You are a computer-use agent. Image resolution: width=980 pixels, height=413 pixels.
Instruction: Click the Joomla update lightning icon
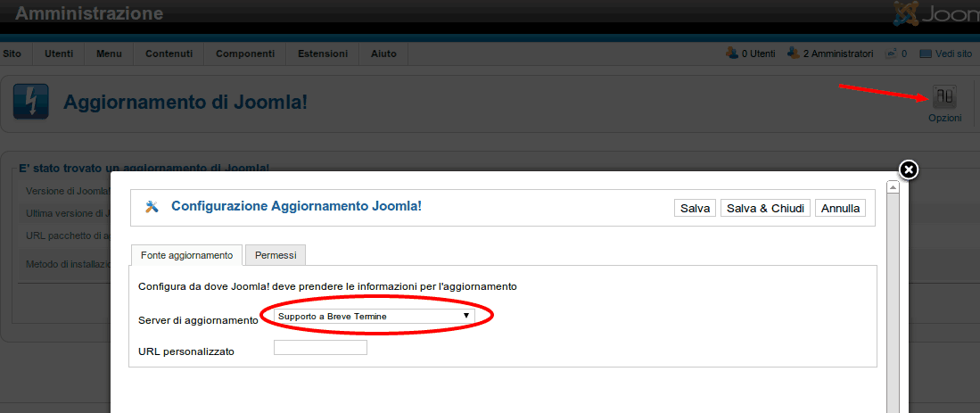[x=30, y=102]
